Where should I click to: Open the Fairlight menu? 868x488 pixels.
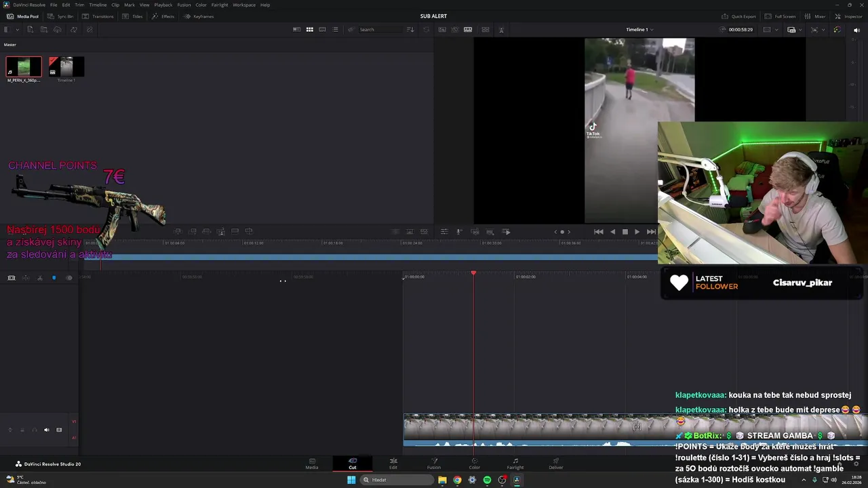click(x=220, y=5)
